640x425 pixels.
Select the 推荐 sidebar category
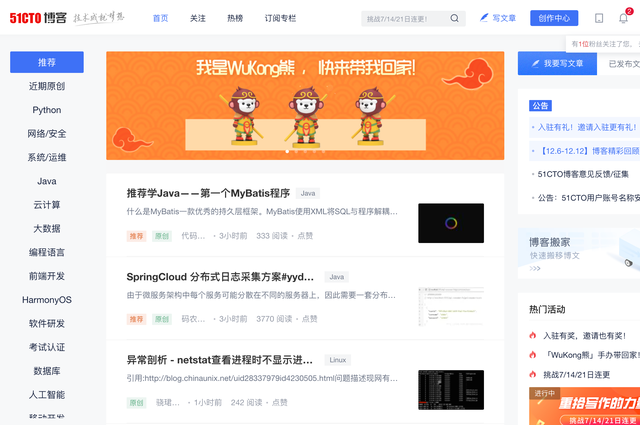click(x=47, y=62)
